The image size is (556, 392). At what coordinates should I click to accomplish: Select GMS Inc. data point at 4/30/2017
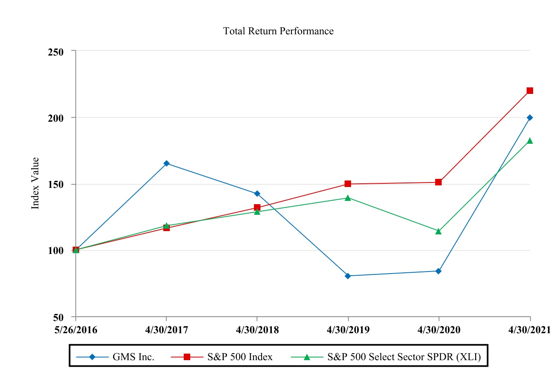(x=167, y=163)
